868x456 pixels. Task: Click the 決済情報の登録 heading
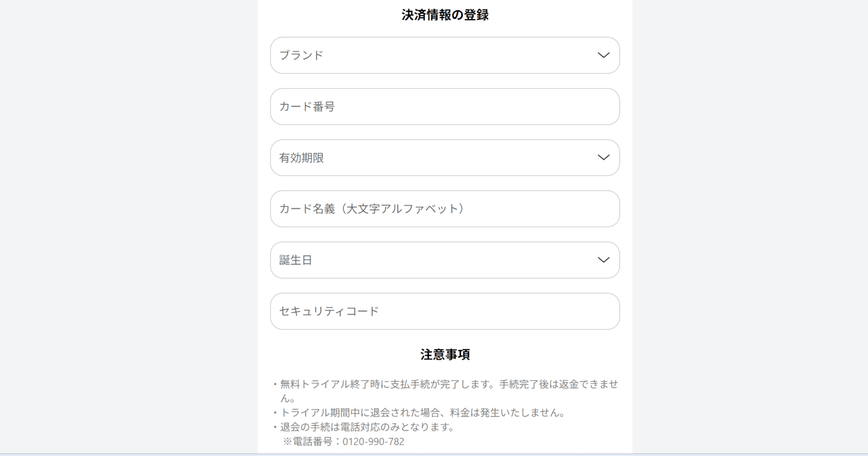tap(445, 15)
